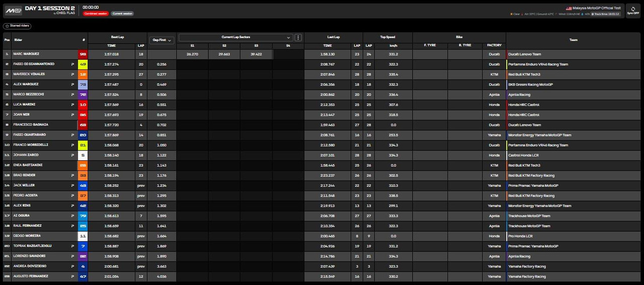Click S1 sector time 26.270

[x=192, y=54]
